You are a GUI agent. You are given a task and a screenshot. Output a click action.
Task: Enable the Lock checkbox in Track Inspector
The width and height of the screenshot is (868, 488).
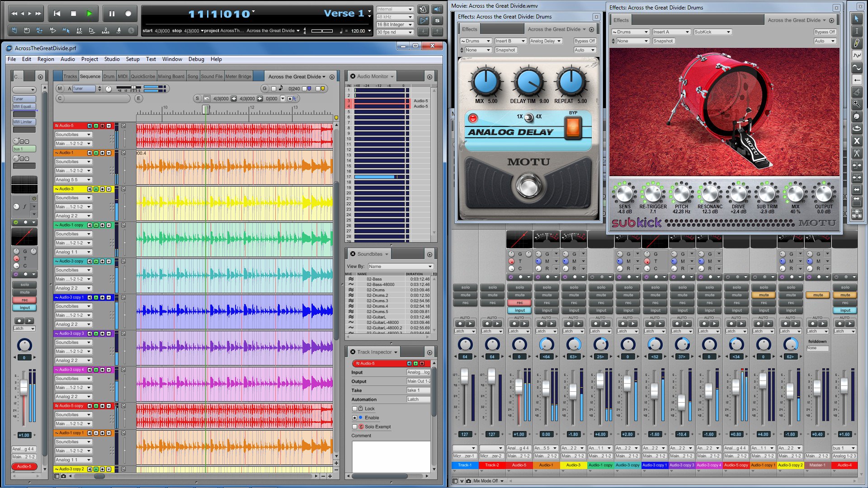[x=355, y=408]
